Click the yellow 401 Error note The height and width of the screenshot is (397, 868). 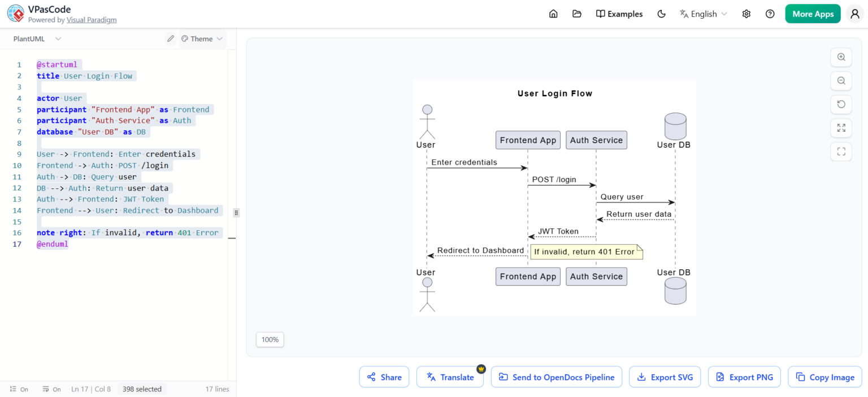pos(587,252)
